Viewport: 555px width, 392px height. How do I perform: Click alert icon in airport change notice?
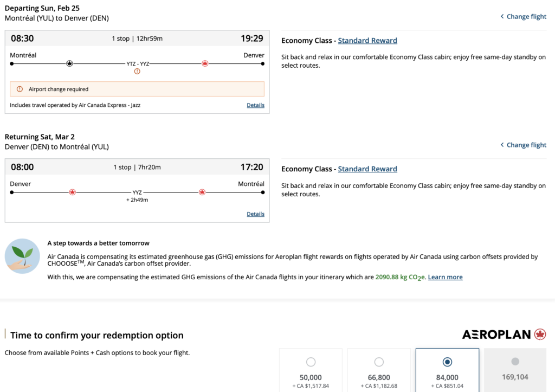coord(20,89)
